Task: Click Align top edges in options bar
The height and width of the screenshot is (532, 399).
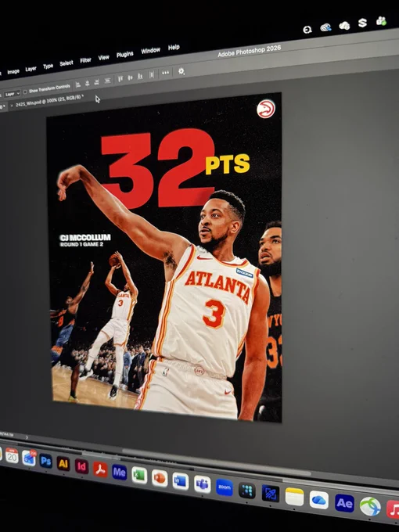Action: 120,79
